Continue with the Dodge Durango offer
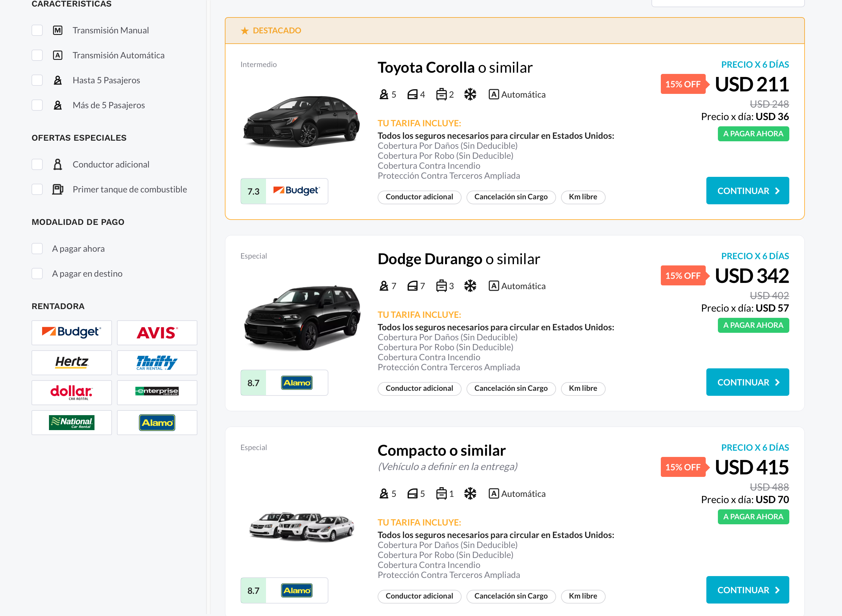Screen dimensions: 842x616 click(x=747, y=382)
